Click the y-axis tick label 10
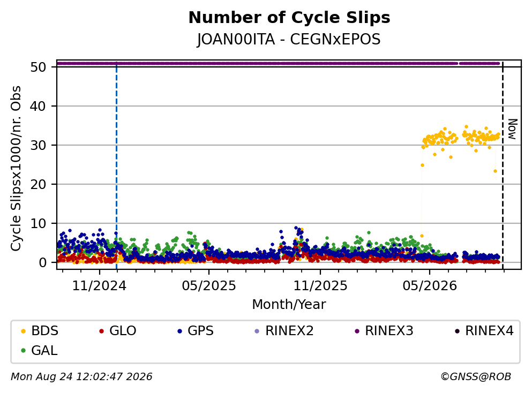532x393 pixels. point(38,223)
